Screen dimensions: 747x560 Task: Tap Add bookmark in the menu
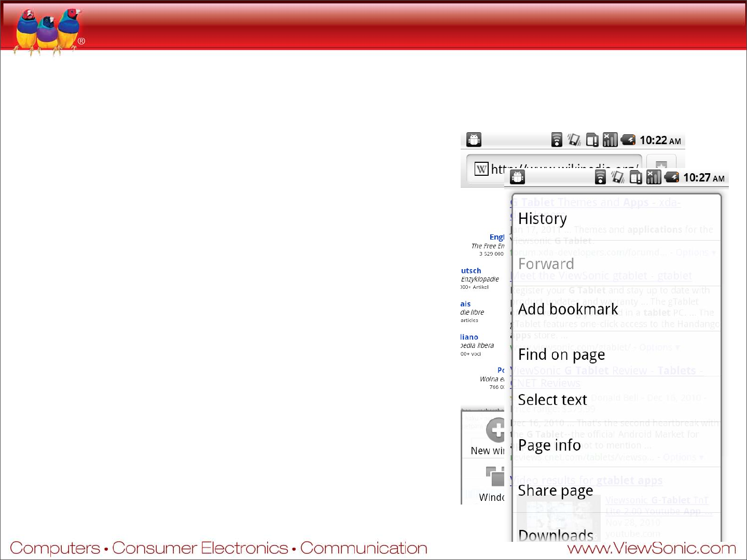pyautogui.click(x=616, y=309)
